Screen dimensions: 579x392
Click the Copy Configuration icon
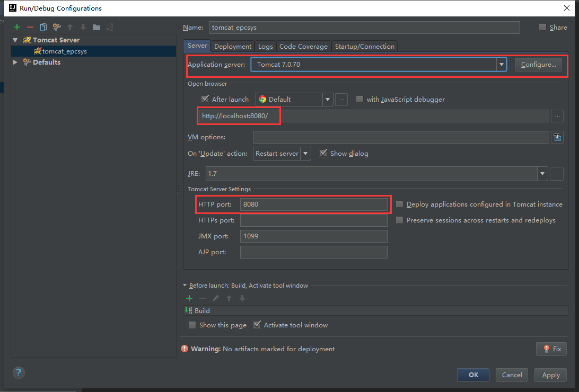tap(43, 27)
